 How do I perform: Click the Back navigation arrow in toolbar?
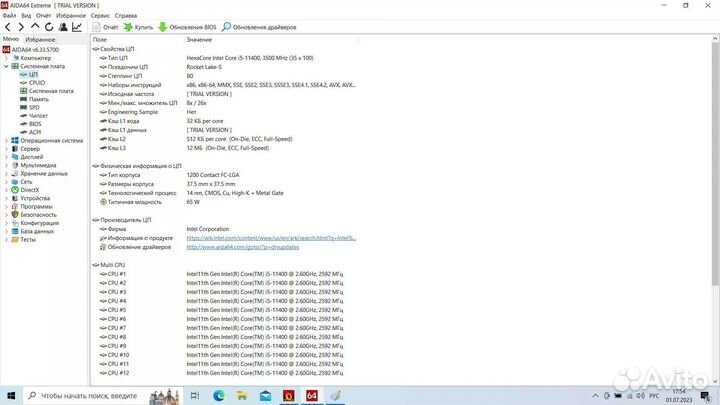[x=7, y=27]
